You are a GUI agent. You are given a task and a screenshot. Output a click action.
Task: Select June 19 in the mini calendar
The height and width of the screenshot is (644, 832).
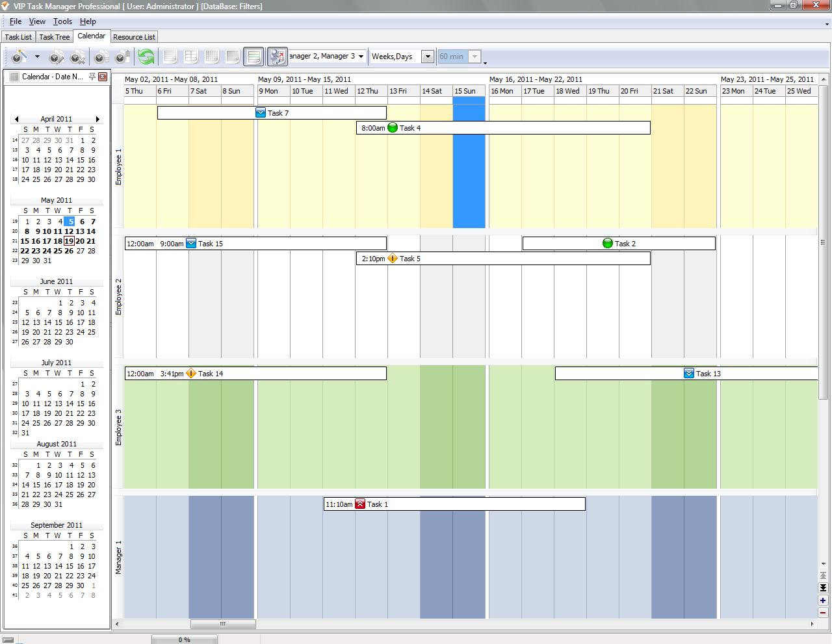[x=25, y=332]
